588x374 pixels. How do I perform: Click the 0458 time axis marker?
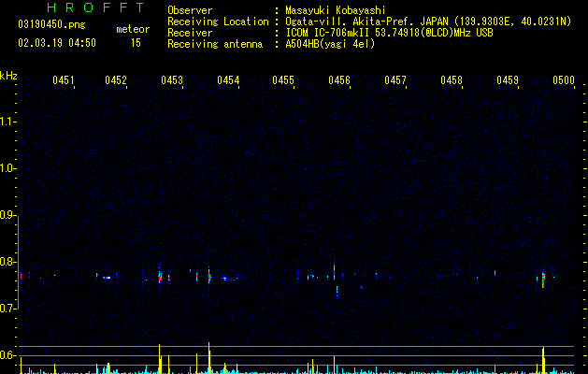[452, 79]
